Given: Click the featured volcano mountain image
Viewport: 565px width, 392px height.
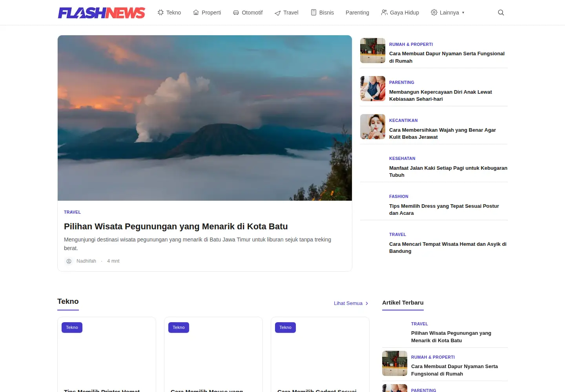Looking at the screenshot, I should (205, 118).
